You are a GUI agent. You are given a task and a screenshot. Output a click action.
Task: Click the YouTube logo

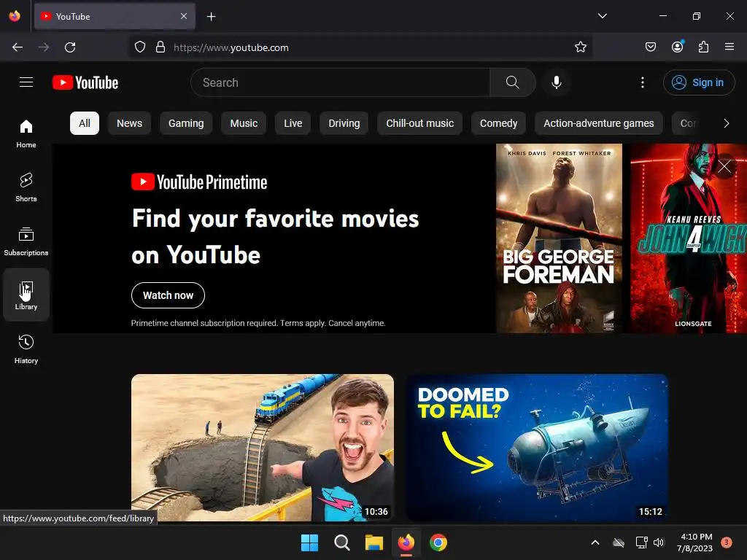[x=85, y=82]
